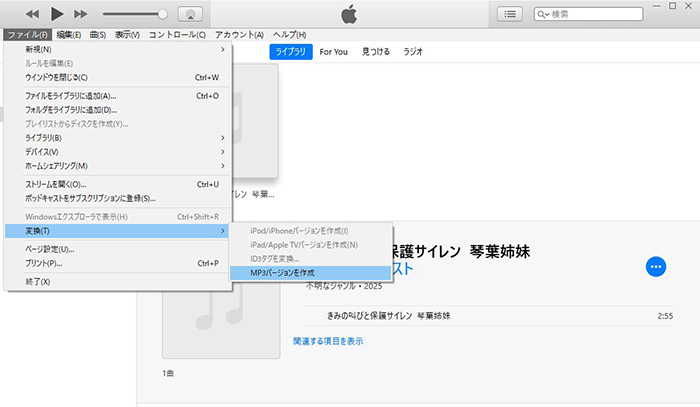Minimize the iTunes window
The width and height of the screenshot is (700, 407).
tap(657, 6)
